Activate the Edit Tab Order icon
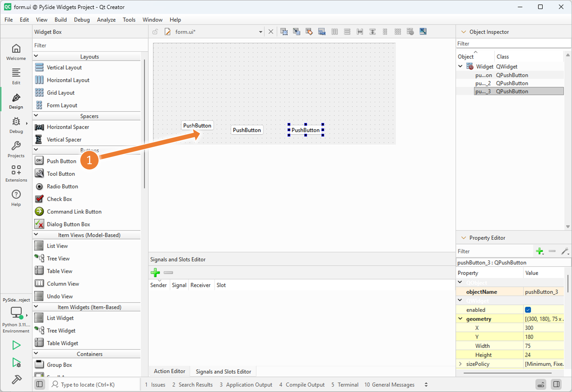572x392 pixels. click(322, 32)
